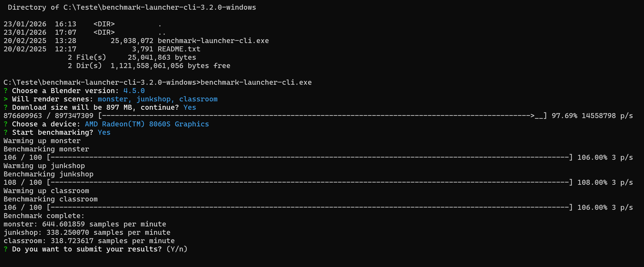Click the classroom benchmark progress bar
Screen dimensions: 644x267
click(309, 208)
